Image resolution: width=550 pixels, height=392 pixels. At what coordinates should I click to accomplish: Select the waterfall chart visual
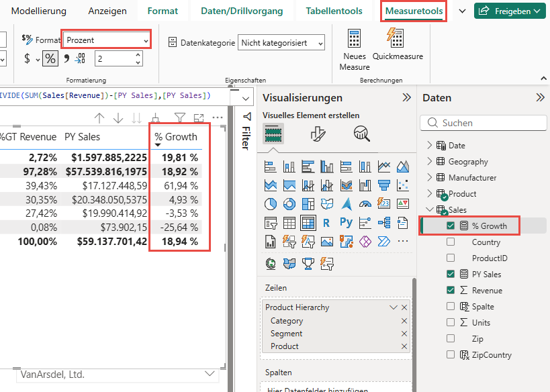tap(365, 185)
